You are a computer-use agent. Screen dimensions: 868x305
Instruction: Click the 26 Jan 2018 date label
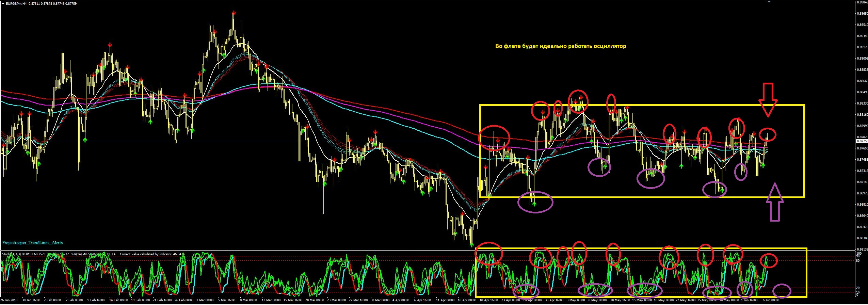10,300
